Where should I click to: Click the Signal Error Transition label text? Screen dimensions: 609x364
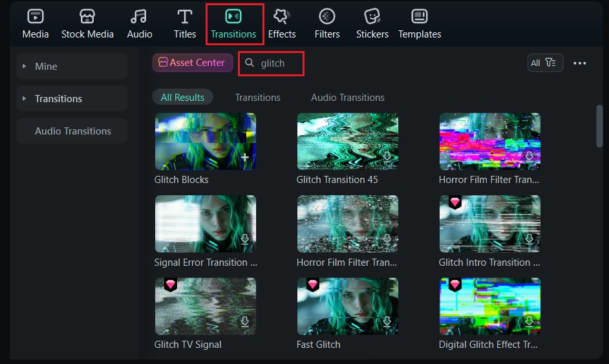(x=206, y=262)
